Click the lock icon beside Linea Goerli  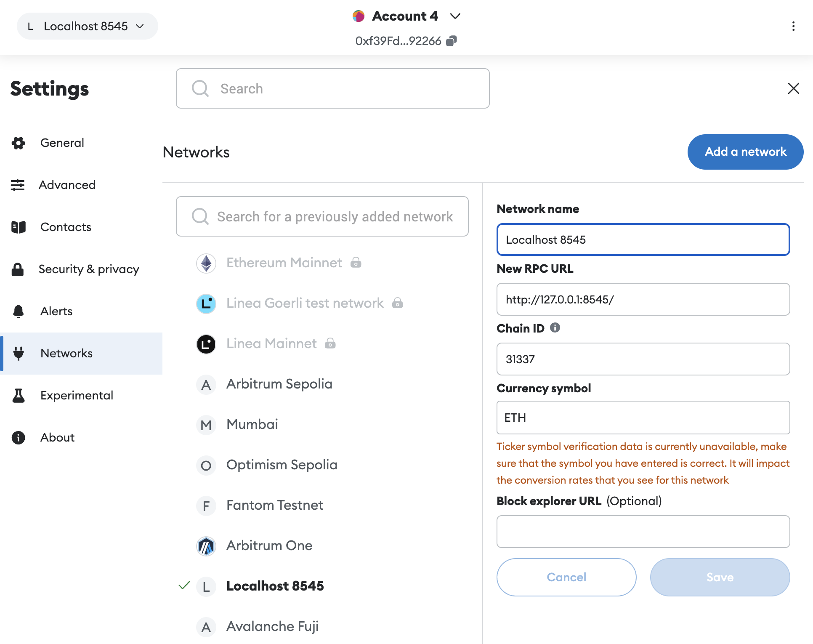(x=398, y=303)
